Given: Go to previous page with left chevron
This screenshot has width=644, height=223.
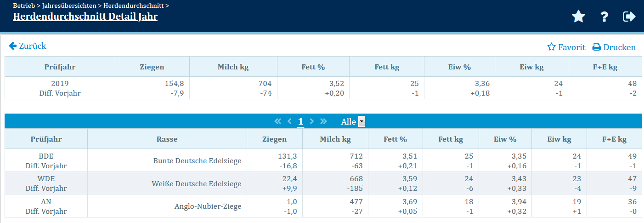Looking at the screenshot, I should pos(289,121).
